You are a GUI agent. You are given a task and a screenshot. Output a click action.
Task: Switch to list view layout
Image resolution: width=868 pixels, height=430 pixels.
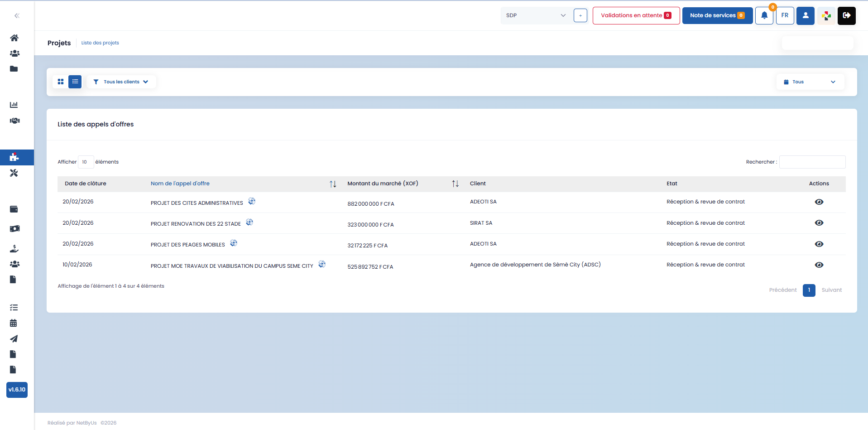pyautogui.click(x=75, y=82)
